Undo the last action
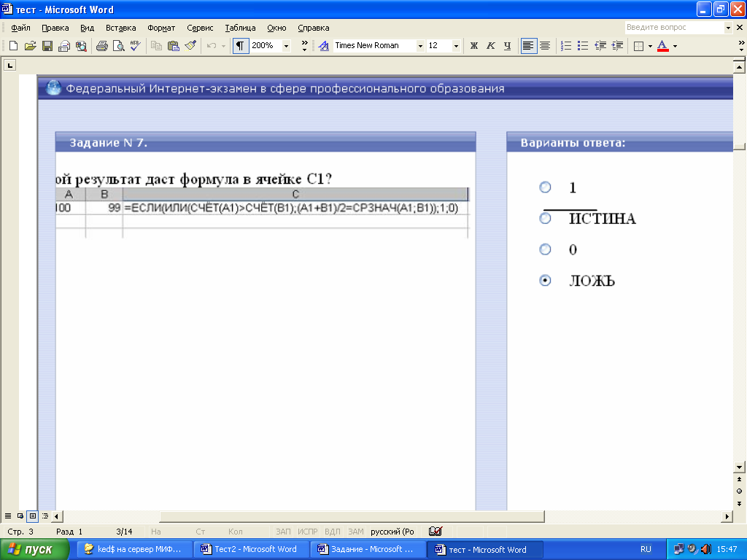 (x=212, y=46)
